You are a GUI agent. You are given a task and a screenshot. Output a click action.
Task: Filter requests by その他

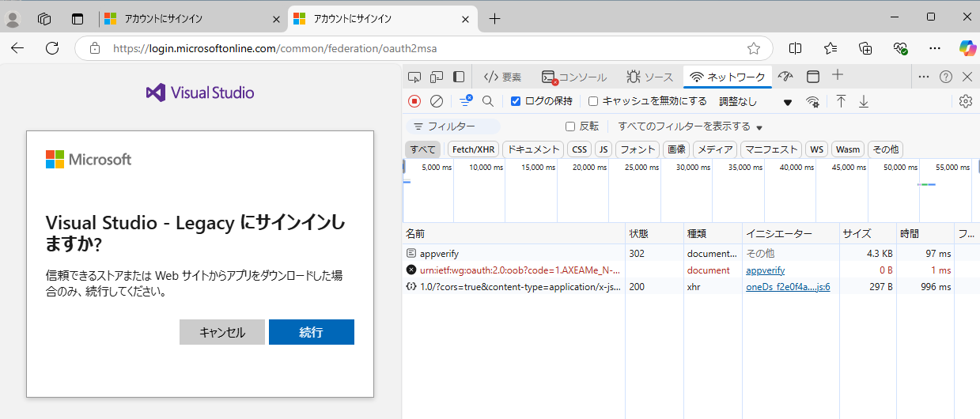(x=885, y=149)
